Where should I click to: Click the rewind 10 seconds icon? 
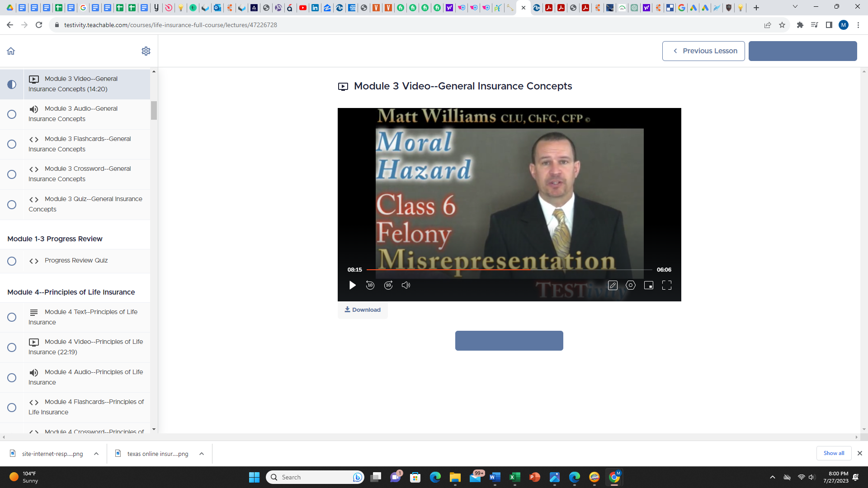click(x=370, y=285)
